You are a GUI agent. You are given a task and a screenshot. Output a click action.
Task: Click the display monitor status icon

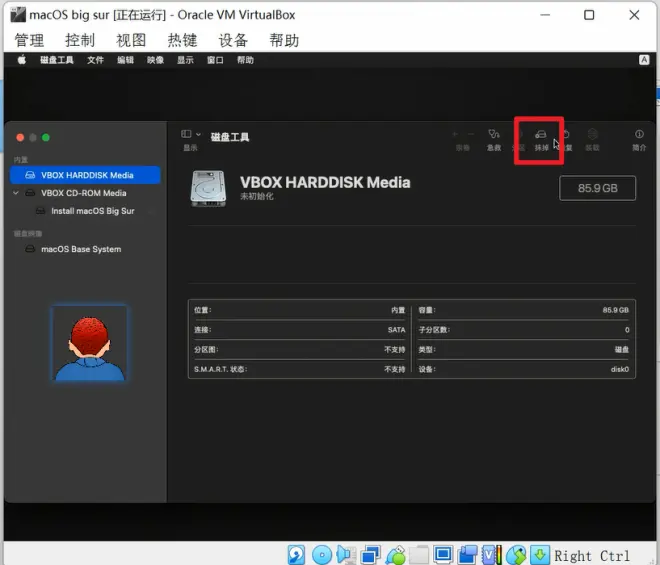[x=443, y=555]
